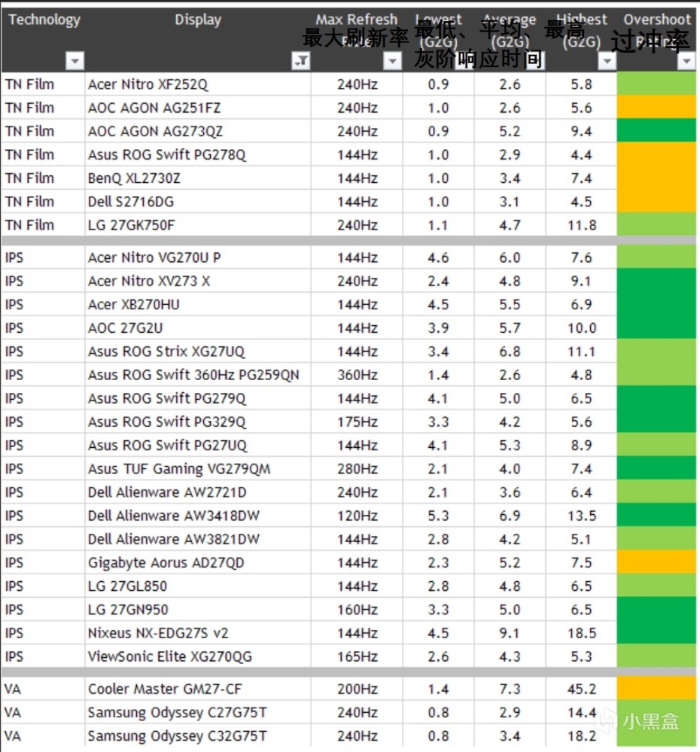Screen dimensions: 700x752
Task: Click orange overshoot cell for Cooler Master GM27-CF
Action: point(656,689)
